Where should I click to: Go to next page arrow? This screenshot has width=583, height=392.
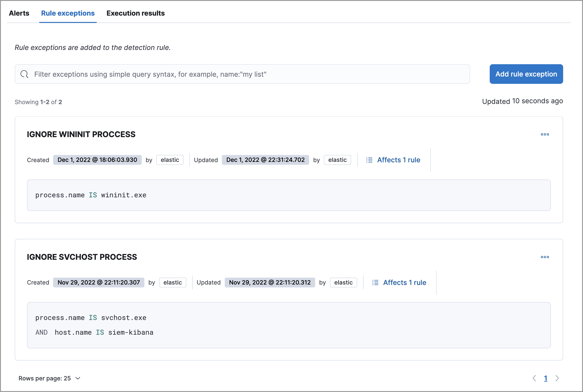tap(557, 378)
